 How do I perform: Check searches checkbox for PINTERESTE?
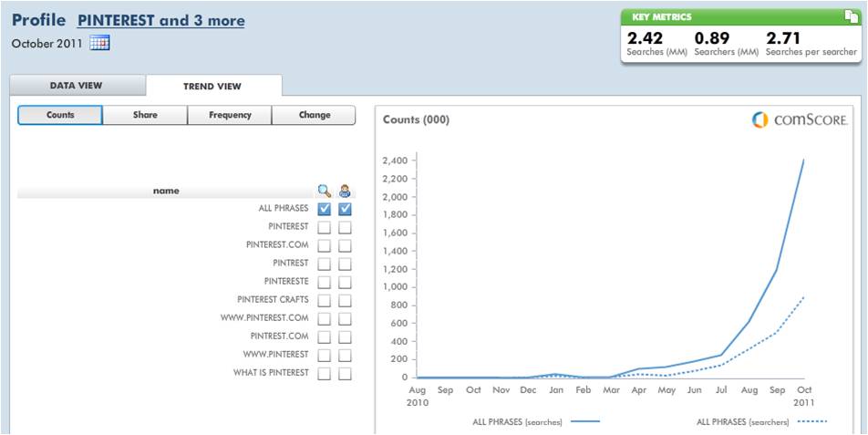point(325,282)
